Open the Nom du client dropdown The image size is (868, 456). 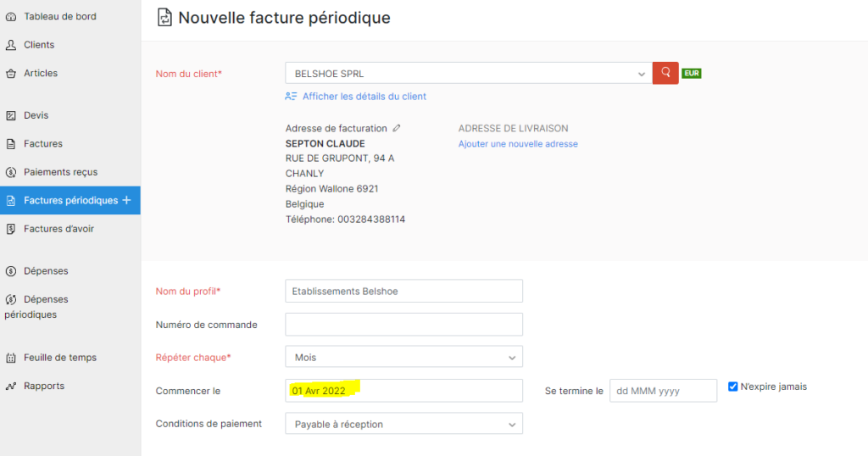point(468,73)
